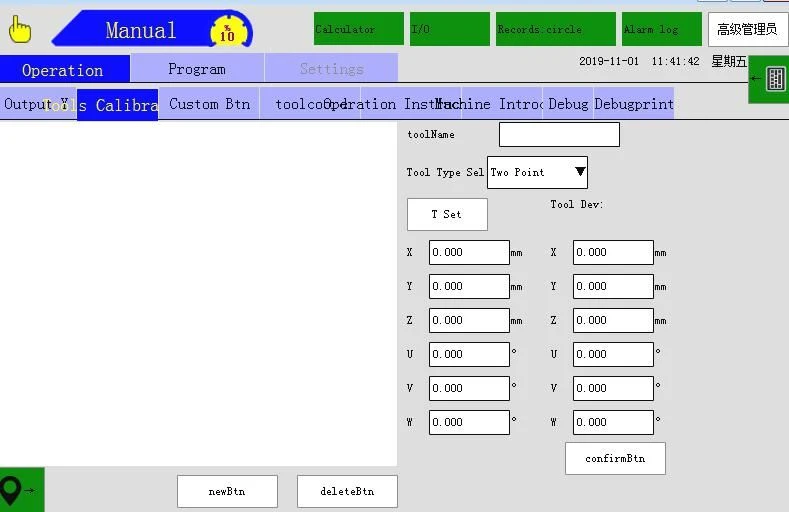Viewport: 789px width, 512px height.
Task: Click the 星期五 weekday text
Action: pyautogui.click(x=729, y=61)
